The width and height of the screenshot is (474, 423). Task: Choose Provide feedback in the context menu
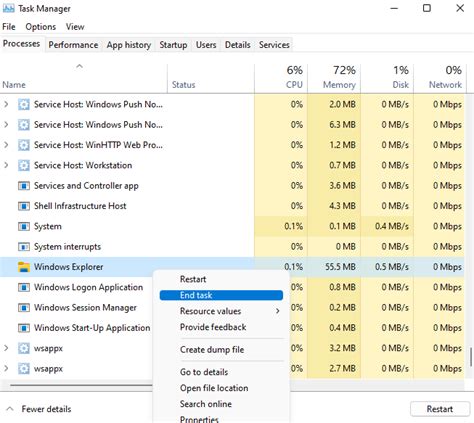[221, 327]
